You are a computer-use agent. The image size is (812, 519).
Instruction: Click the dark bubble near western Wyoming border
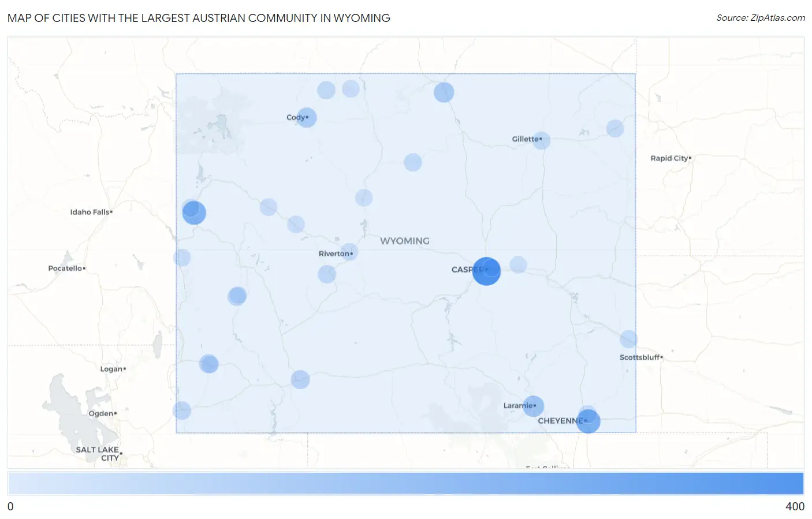click(x=194, y=212)
